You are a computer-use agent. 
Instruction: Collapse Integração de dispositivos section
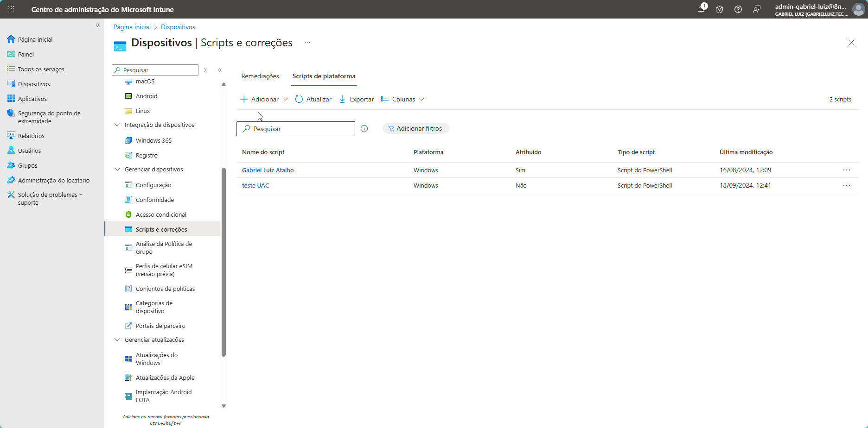tap(117, 125)
